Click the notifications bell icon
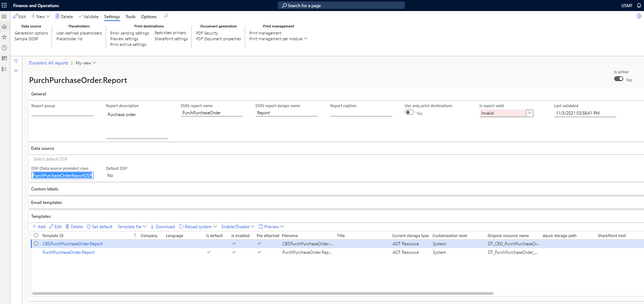 639,5
